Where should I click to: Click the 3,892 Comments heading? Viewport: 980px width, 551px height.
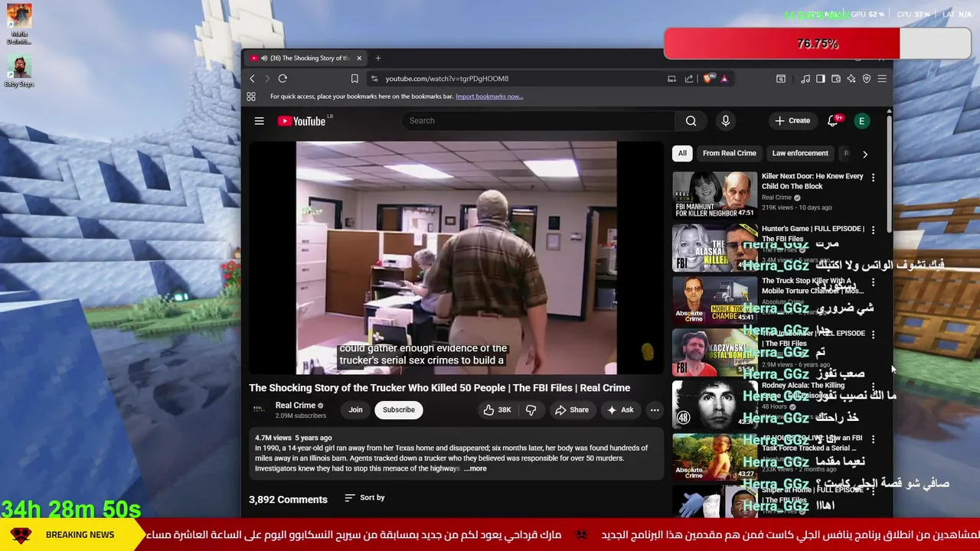pyautogui.click(x=288, y=500)
